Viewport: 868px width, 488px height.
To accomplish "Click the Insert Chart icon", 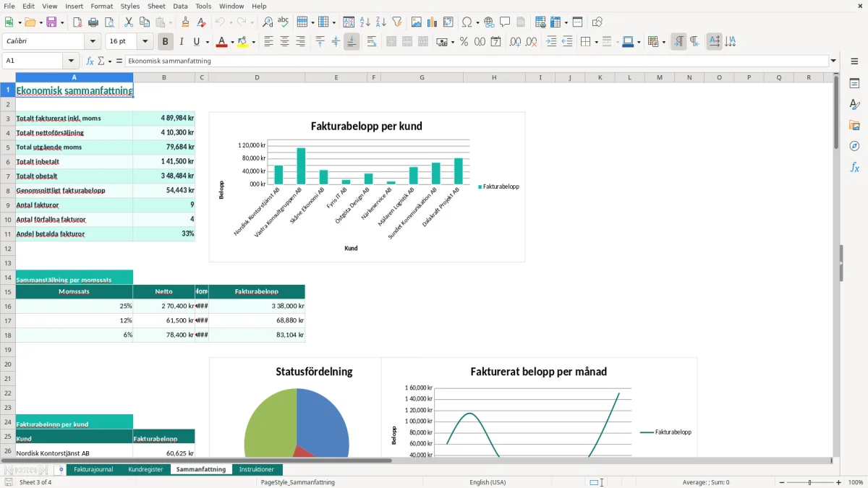I will tap(432, 22).
